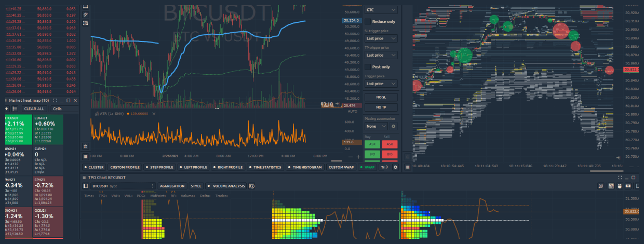Open the list icon below the trash icon
The width and height of the screenshot is (644, 244).
85,156
